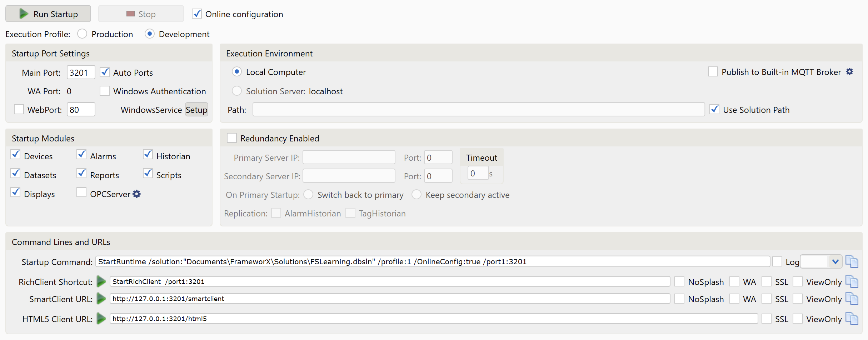Copy the RichClient Shortcut text
The height and width of the screenshot is (340, 868).
coord(852,282)
